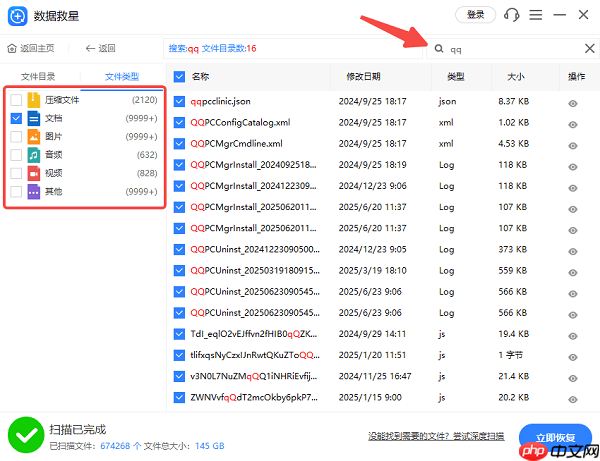The width and height of the screenshot is (600, 461).
Task: Preview the 559 KB QQPCUninst log file
Action: point(572,273)
